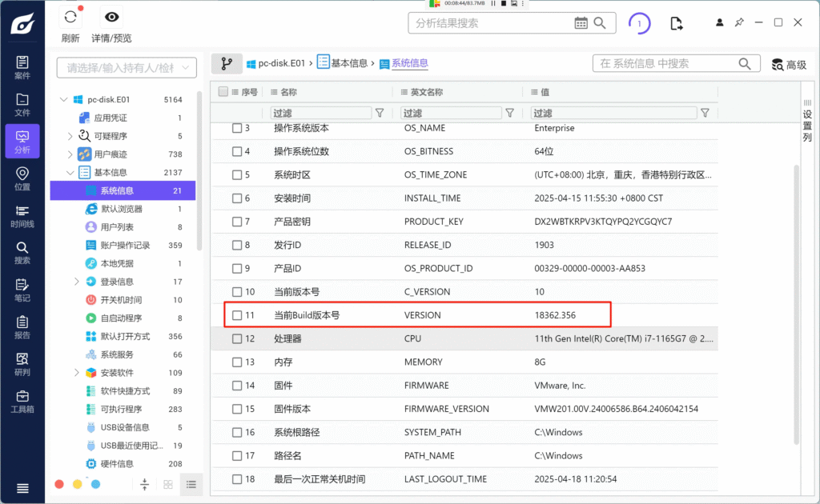Expand the 用户痕迹 tree node
The height and width of the screenshot is (504, 820).
click(x=70, y=154)
